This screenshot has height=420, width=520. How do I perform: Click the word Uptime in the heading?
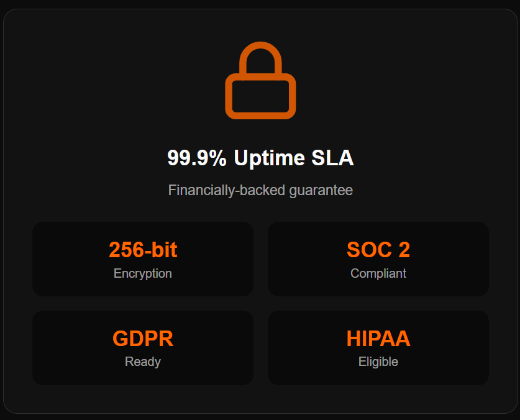tap(269, 158)
